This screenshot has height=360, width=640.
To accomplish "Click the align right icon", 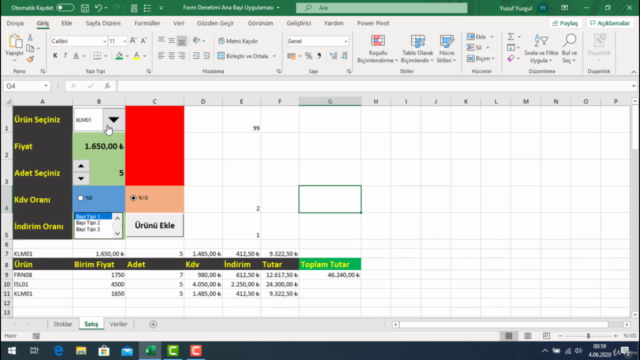I will pyautogui.click(x=182, y=56).
